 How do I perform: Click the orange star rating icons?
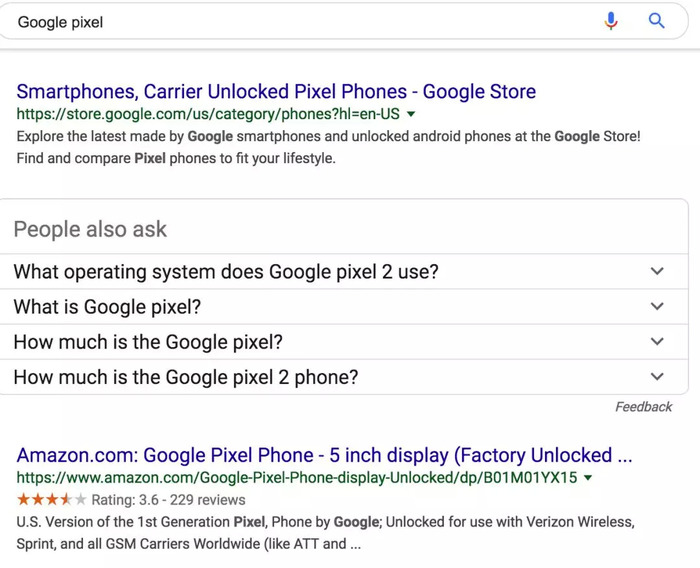(x=51, y=500)
